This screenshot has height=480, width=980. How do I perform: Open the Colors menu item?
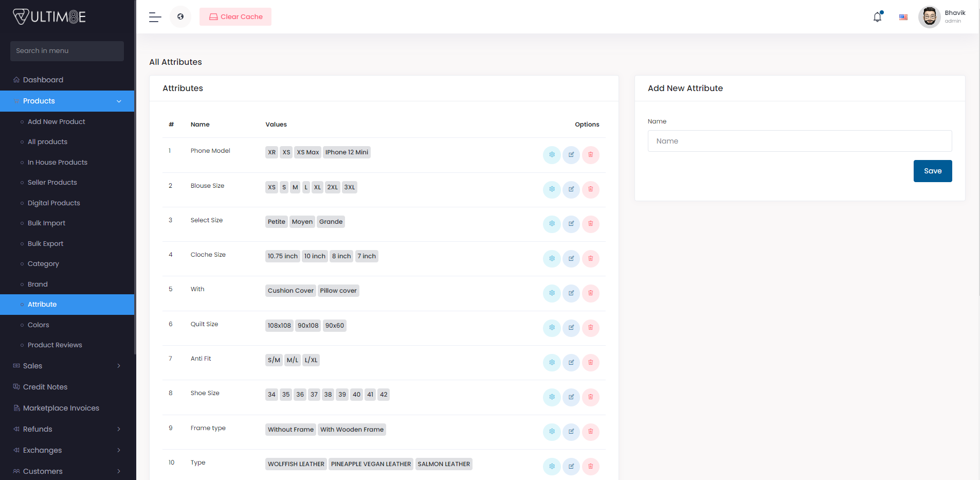click(39, 325)
